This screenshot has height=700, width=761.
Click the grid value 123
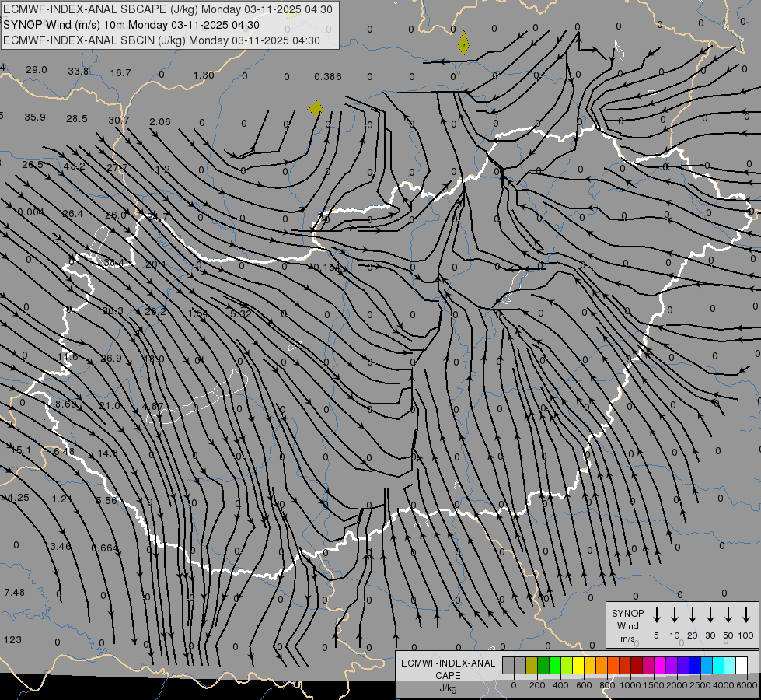(x=12, y=640)
